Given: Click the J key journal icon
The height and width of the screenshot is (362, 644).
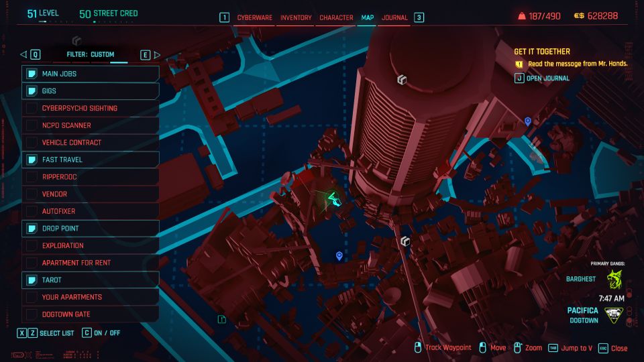Looking at the screenshot, I should pos(519,78).
